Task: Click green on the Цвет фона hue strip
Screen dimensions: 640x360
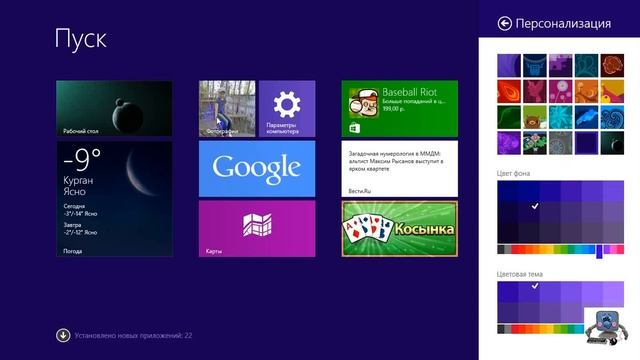Action: tap(564, 249)
